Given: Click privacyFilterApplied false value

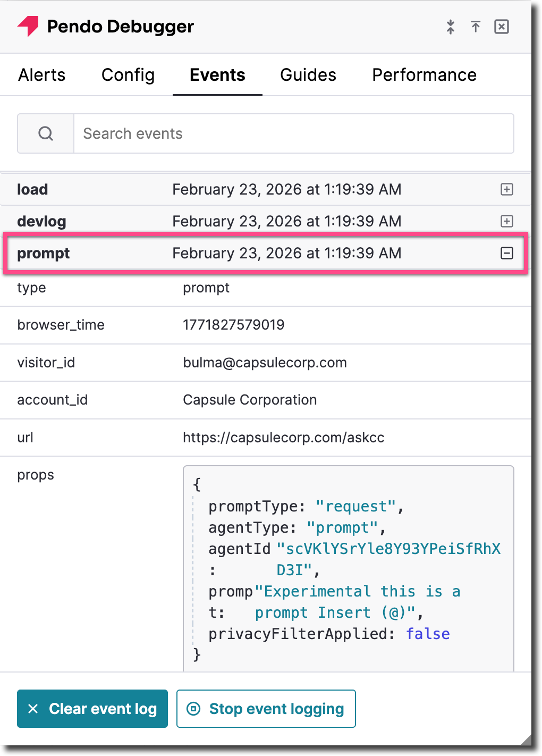Looking at the screenshot, I should pyautogui.click(x=428, y=634).
